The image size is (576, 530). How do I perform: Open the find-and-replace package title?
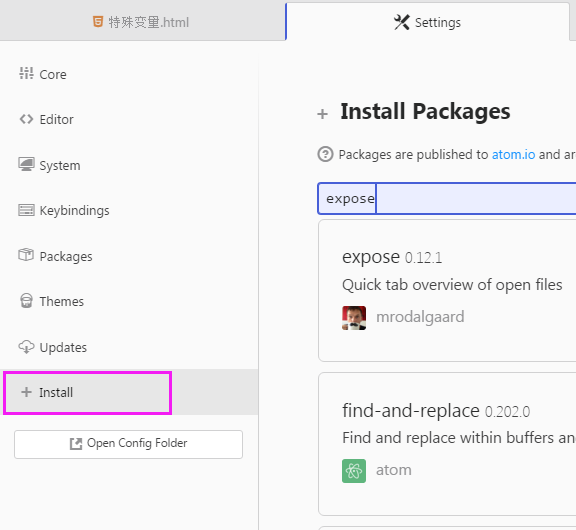coord(411,411)
